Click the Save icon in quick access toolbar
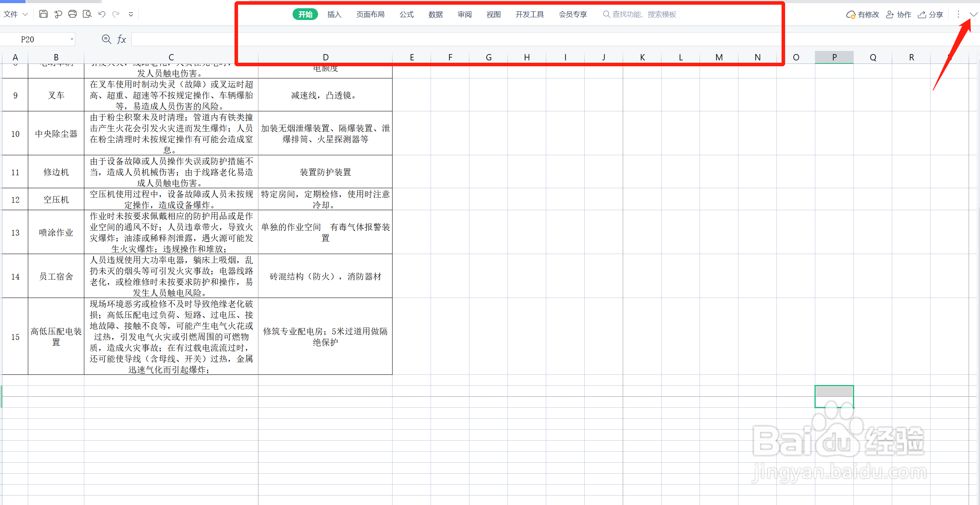Screen dimensions: 980x505 (44, 14)
